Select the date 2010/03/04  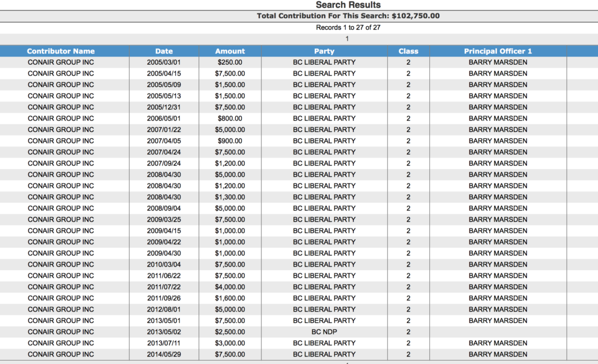pyautogui.click(x=164, y=265)
